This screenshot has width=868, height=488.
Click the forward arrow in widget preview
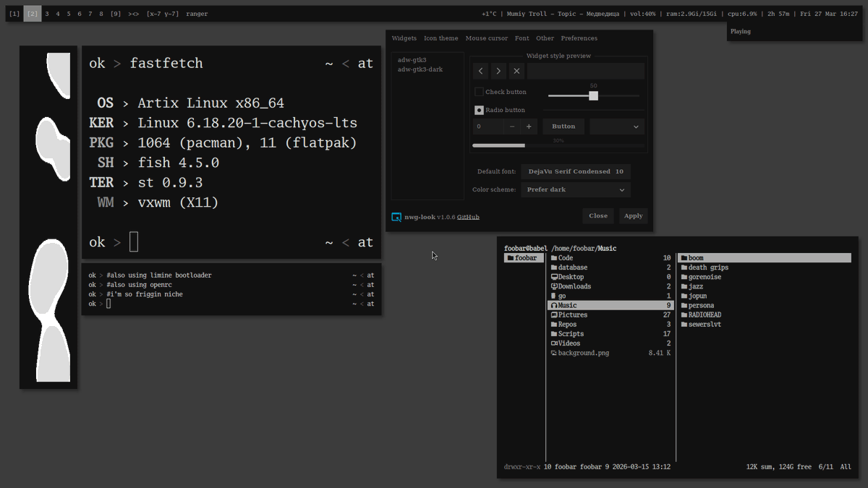click(x=498, y=71)
